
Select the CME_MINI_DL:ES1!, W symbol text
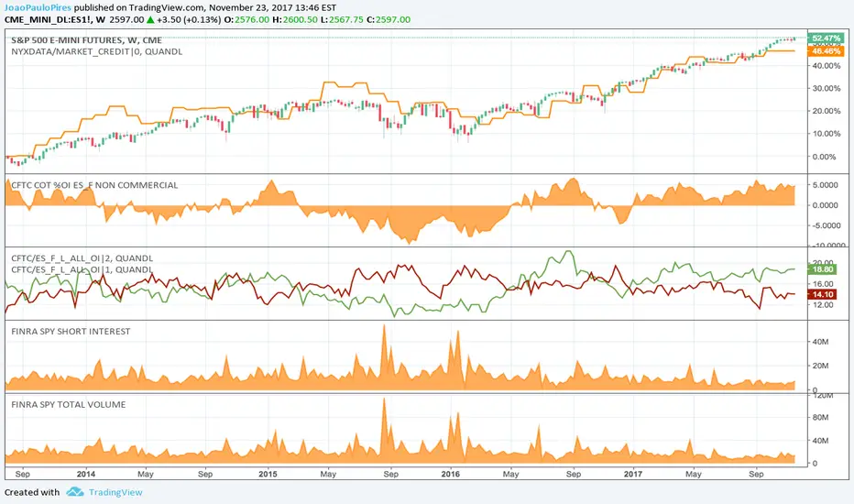pyautogui.click(x=55, y=19)
